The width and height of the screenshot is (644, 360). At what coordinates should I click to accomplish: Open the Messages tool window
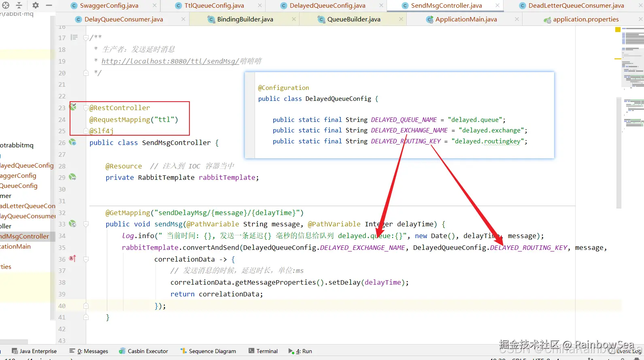tap(89, 351)
